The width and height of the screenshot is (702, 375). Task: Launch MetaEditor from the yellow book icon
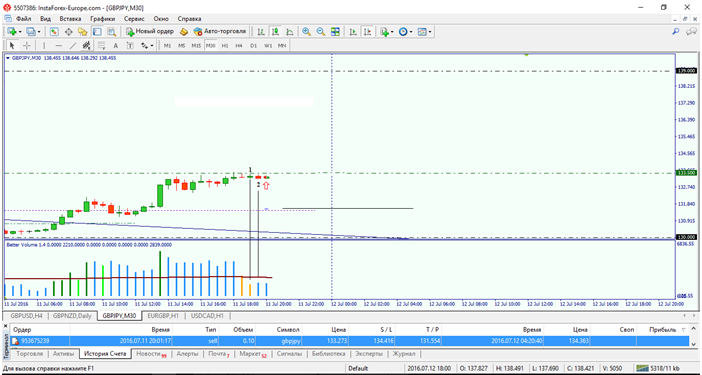tap(183, 32)
